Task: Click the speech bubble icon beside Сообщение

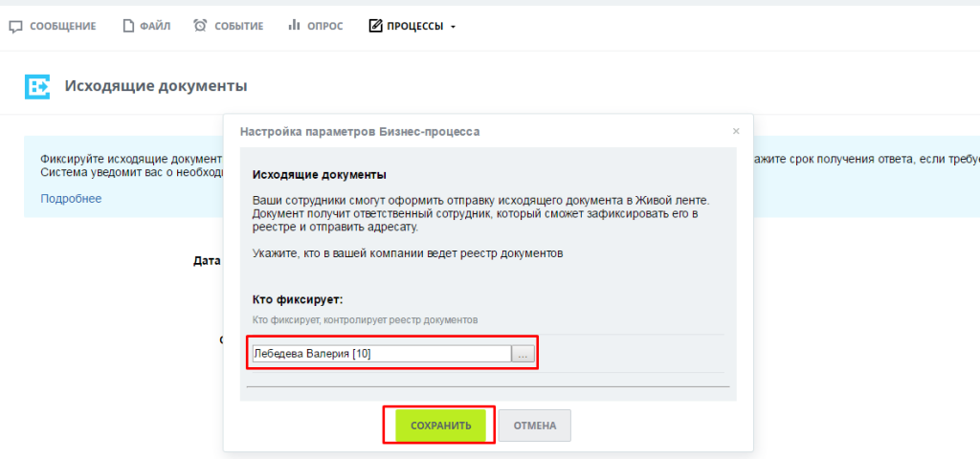Action: click(x=15, y=26)
